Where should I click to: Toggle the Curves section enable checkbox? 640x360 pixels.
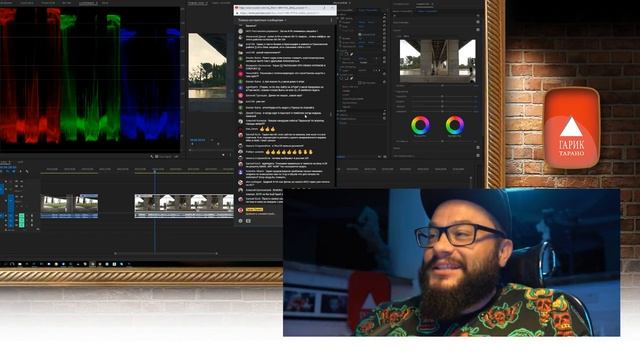click(x=478, y=148)
